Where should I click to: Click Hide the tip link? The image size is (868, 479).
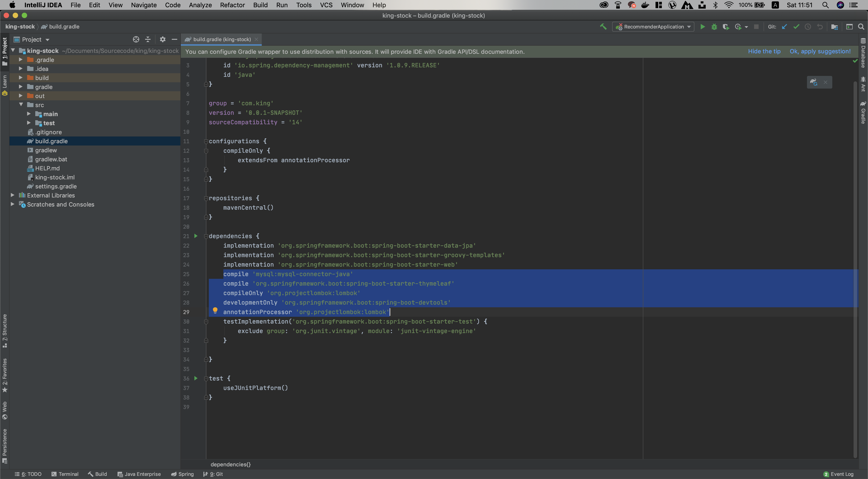click(764, 51)
